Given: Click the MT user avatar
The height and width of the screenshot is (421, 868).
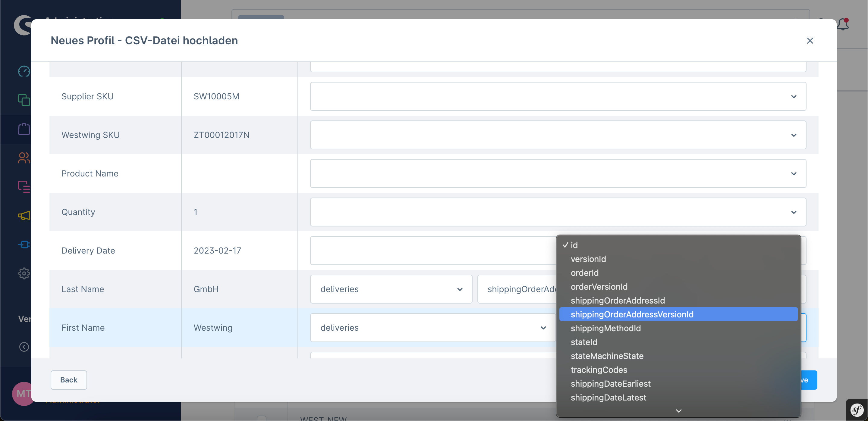Looking at the screenshot, I should coord(22,393).
